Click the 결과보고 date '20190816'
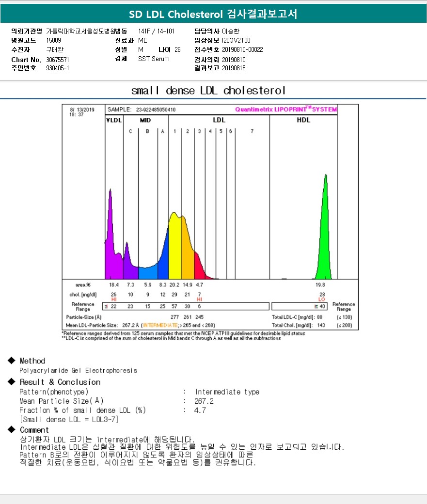 (234, 68)
